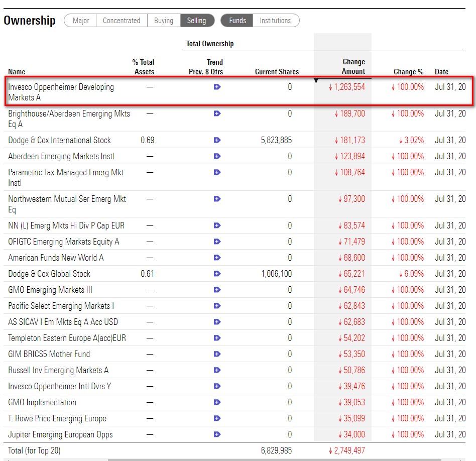Click the 3.02% change percentage value
This screenshot has height=461, width=476.
click(414, 140)
